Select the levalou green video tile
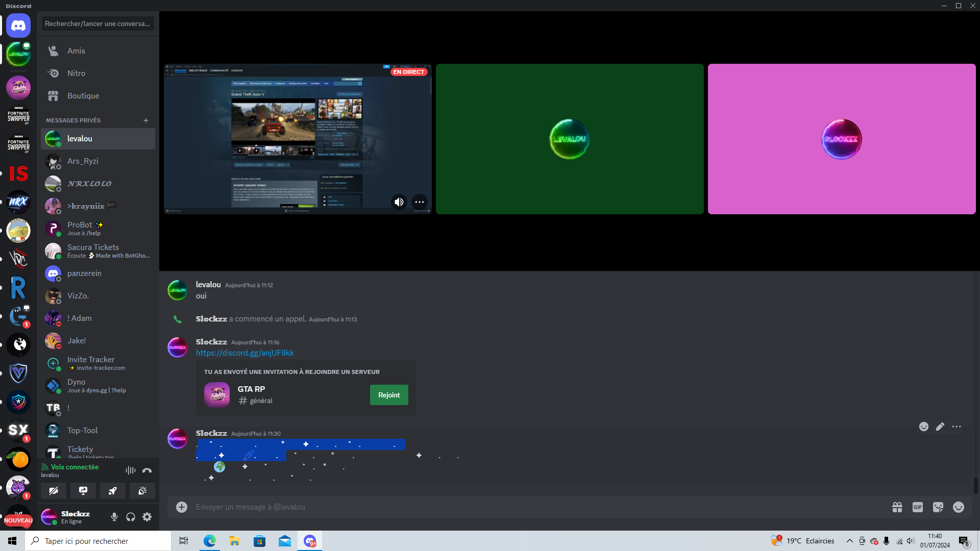This screenshot has height=551, width=980. point(570,139)
